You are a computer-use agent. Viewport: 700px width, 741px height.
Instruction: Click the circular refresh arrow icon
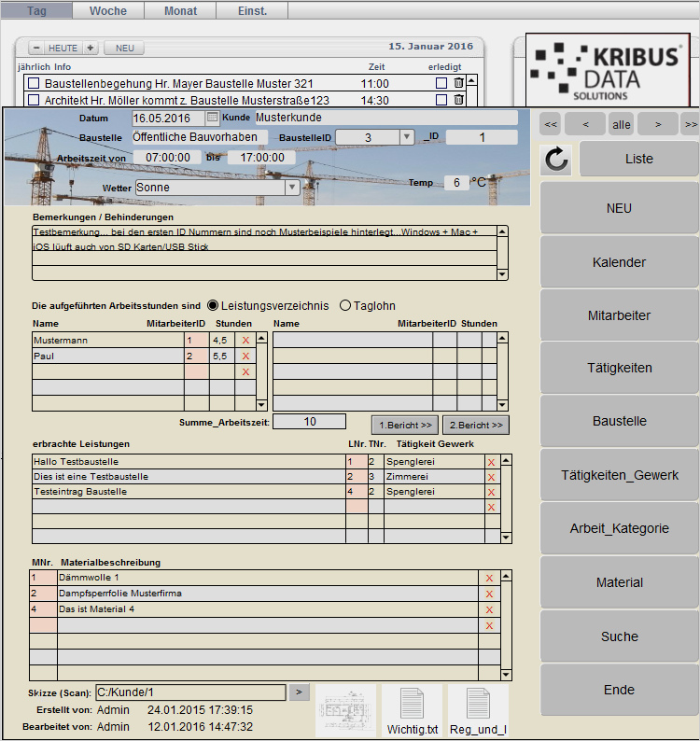coord(556,160)
